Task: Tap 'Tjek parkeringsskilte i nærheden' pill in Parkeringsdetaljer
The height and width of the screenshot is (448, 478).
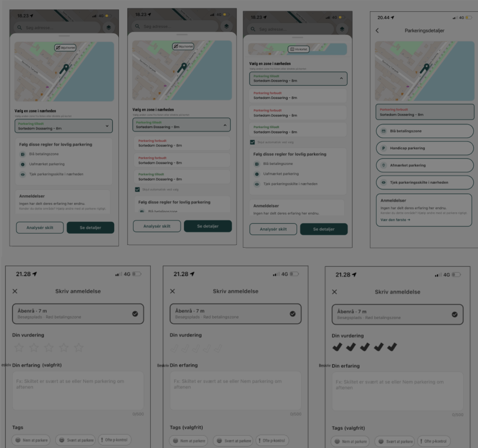Action: coord(425,183)
